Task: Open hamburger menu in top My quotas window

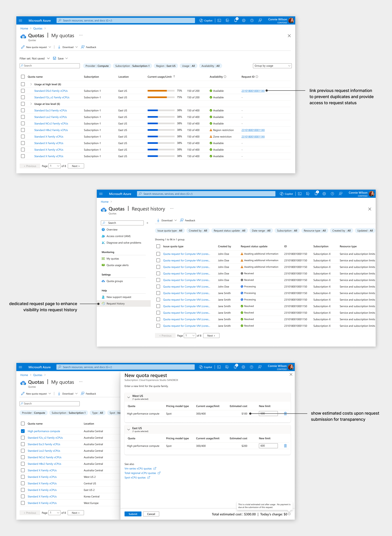Action: (20, 20)
